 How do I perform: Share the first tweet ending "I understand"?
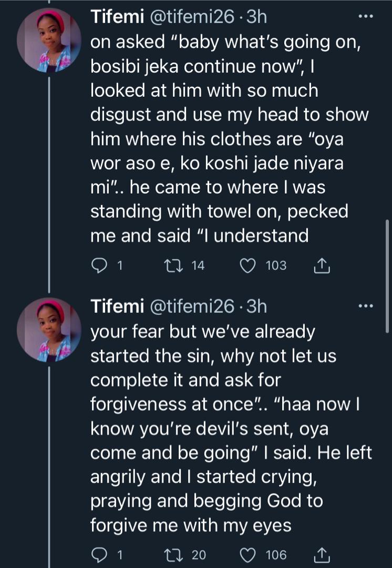321,267
